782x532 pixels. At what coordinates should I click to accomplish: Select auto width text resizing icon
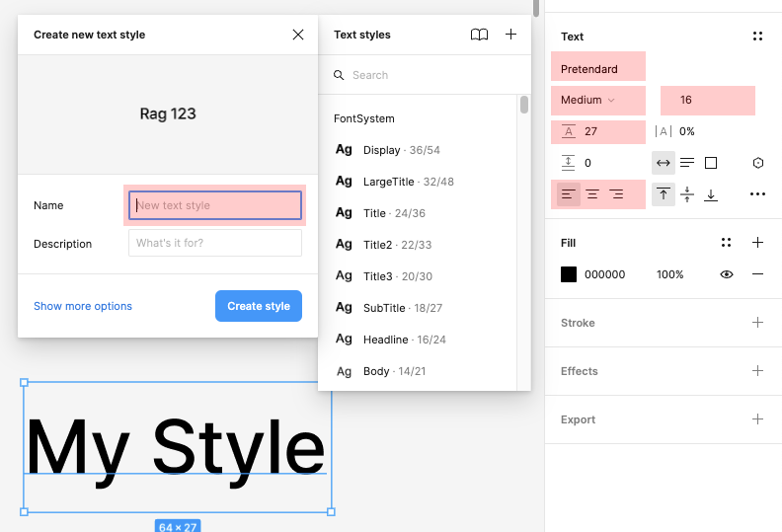[664, 163]
